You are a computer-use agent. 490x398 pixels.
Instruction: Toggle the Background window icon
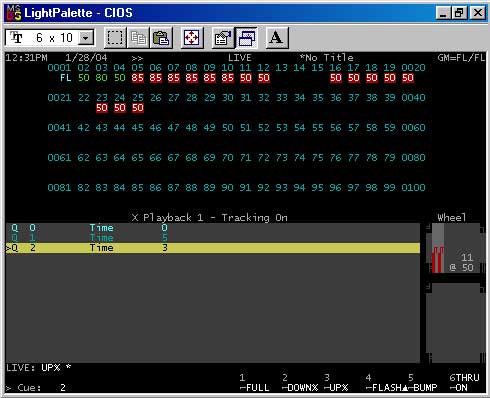pyautogui.click(x=246, y=38)
